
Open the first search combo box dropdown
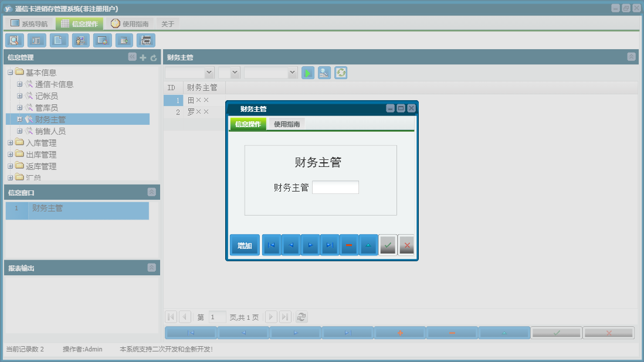(x=208, y=72)
